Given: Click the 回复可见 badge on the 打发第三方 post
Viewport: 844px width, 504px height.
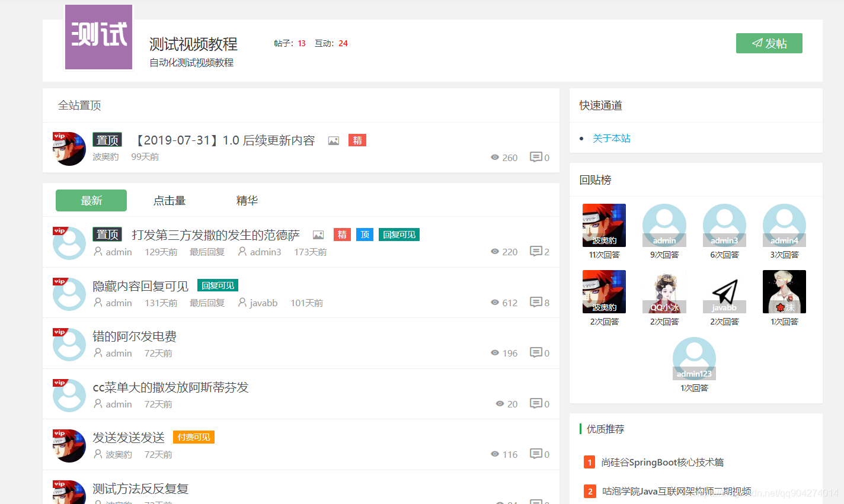Looking at the screenshot, I should tap(399, 235).
